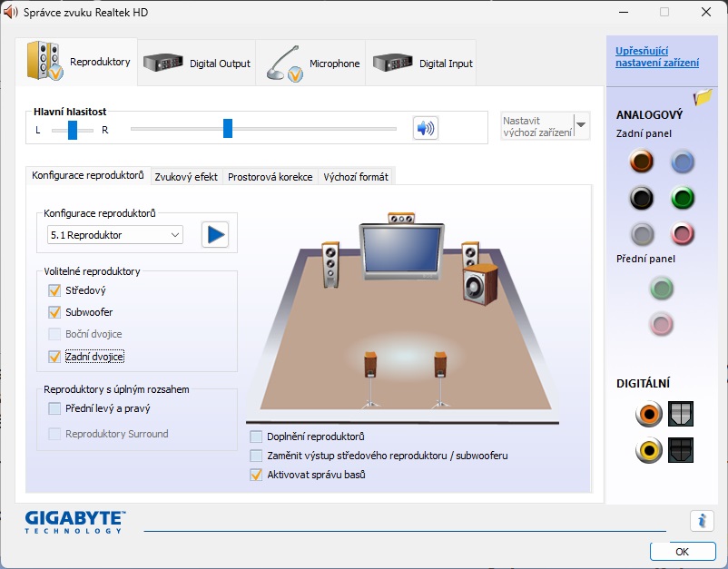Toggle the Zadní dvojice checkbox
The image size is (728, 569).
(54, 357)
